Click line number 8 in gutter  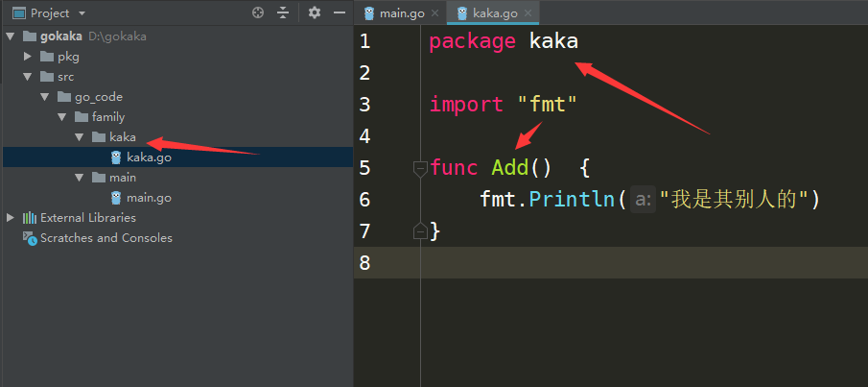364,262
